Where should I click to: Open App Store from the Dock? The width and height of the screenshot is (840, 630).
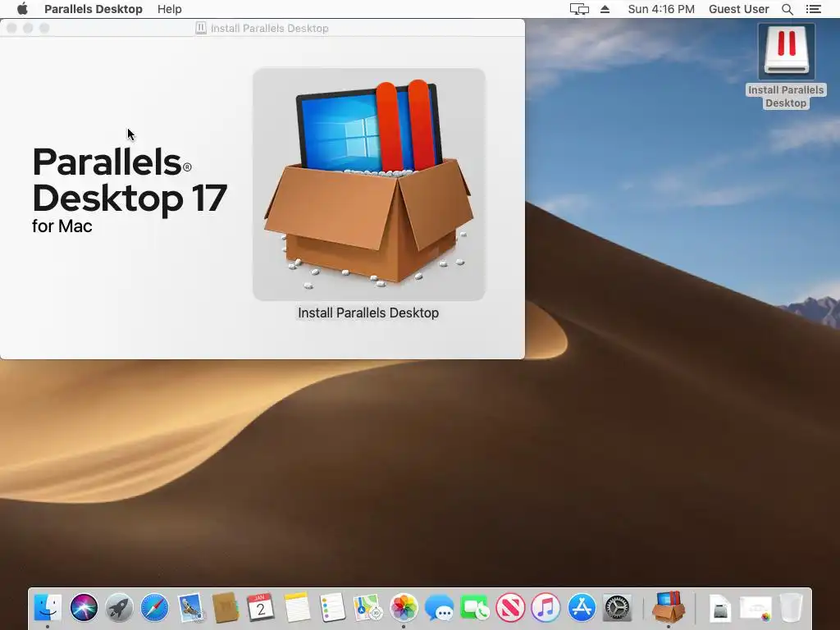pos(582,608)
